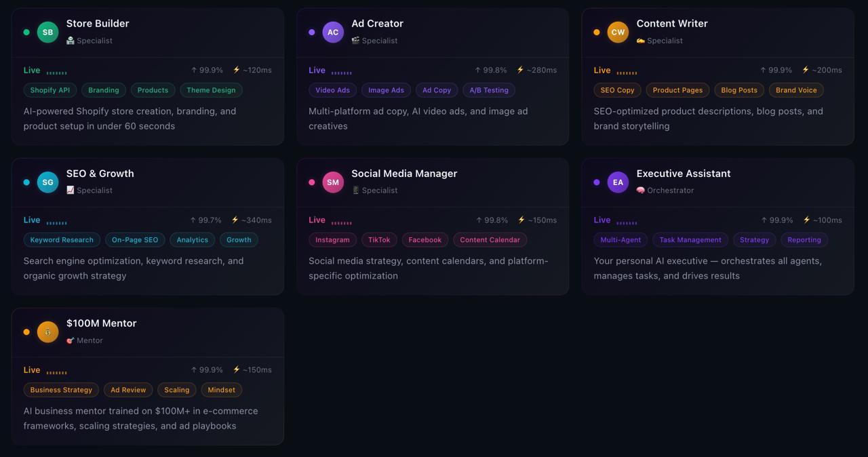Open the Executive Assistant agent title
This screenshot has height=457, width=868.
coord(684,174)
